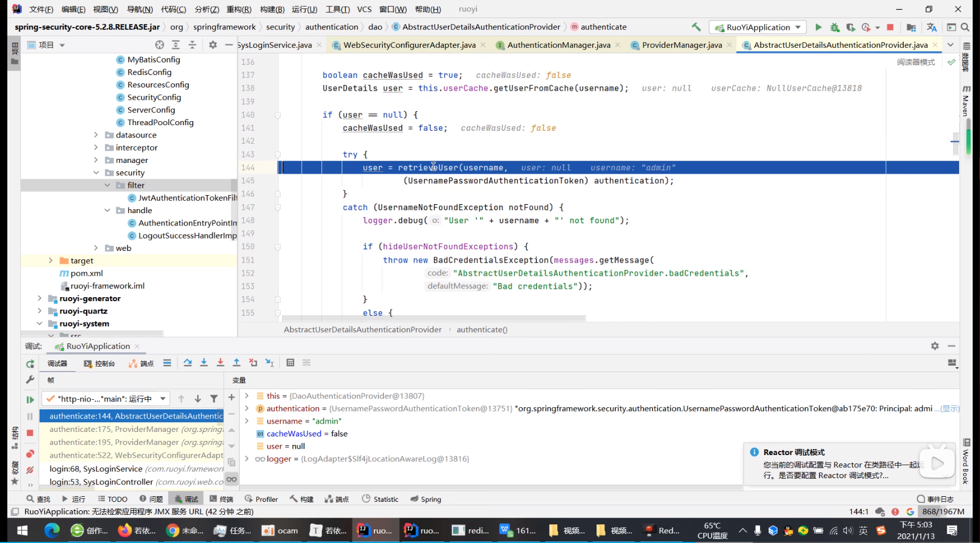Open Spring tool window button
The image size is (980, 543).
pos(426,499)
